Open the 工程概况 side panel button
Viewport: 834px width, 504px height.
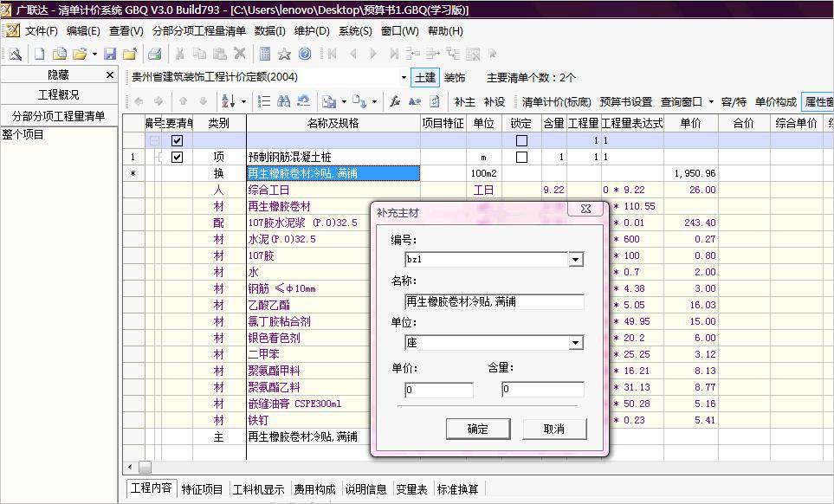click(x=59, y=94)
